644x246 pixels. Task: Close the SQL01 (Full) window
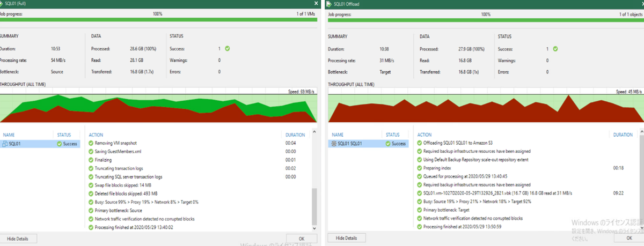click(316, 4)
